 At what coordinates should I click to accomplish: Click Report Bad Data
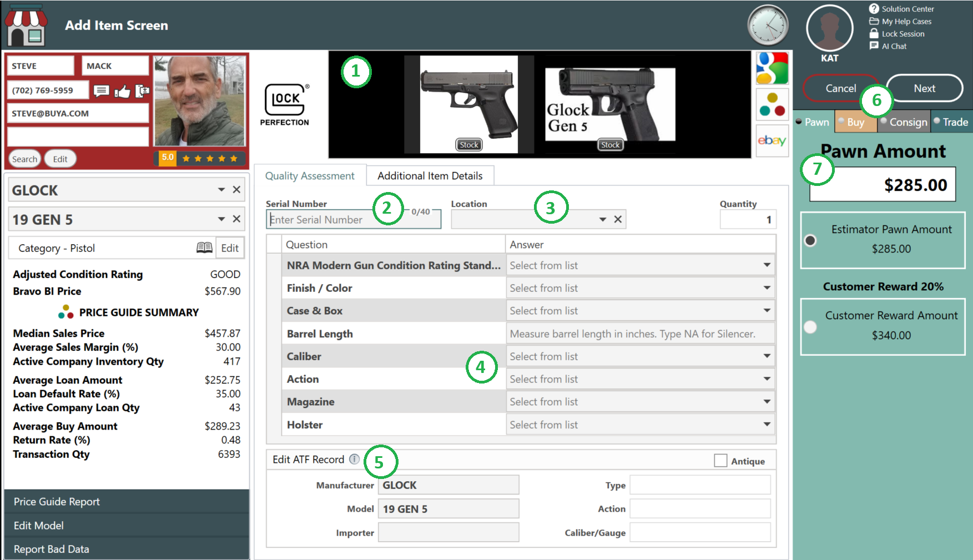coord(127,549)
